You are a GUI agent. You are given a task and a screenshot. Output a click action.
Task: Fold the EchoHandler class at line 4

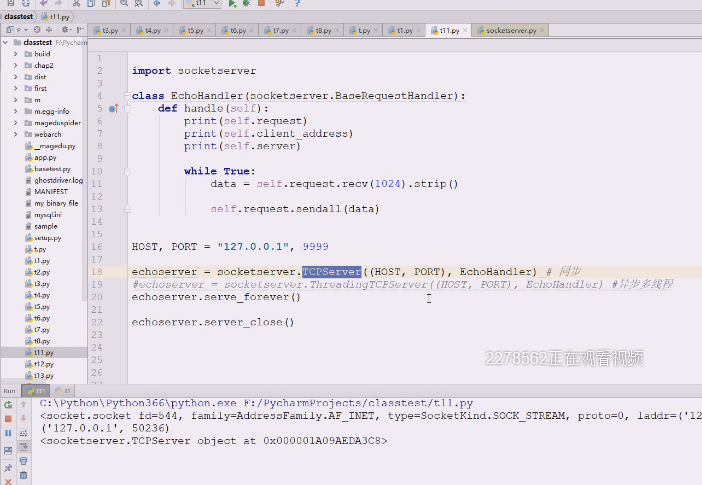128,96
